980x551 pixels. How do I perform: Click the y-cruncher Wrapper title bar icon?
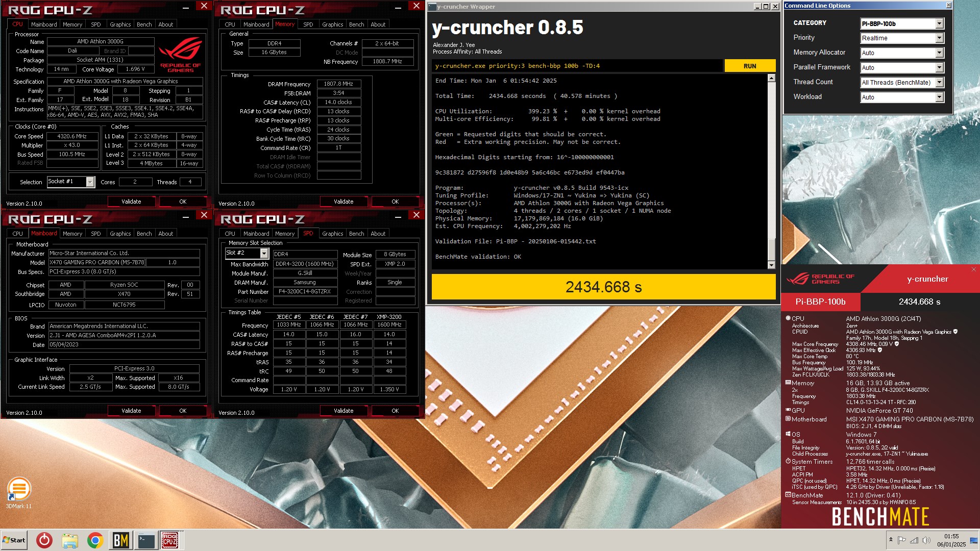(x=432, y=7)
